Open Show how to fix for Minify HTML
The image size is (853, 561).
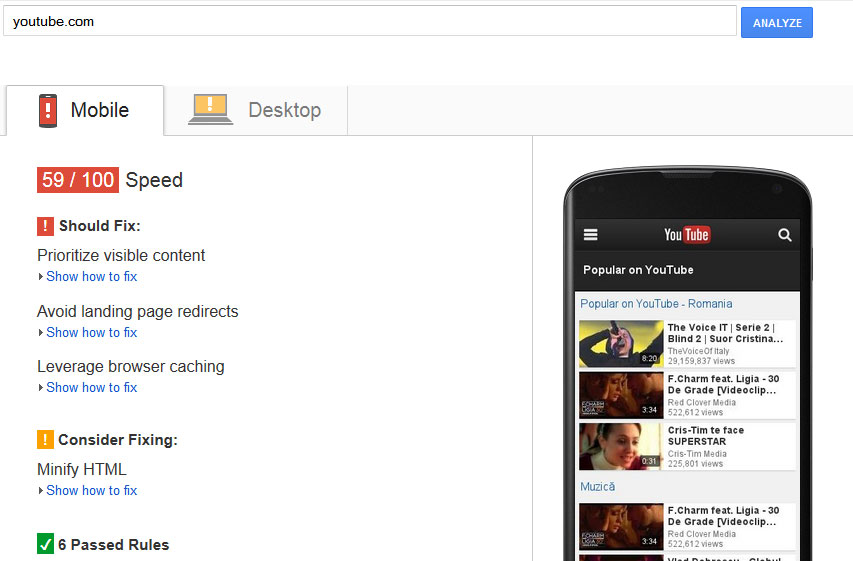coord(91,490)
